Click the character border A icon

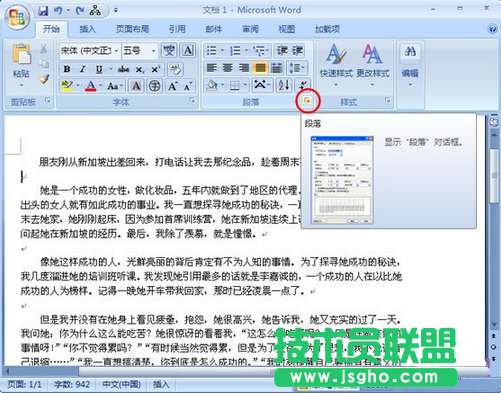pyautogui.click(x=188, y=51)
